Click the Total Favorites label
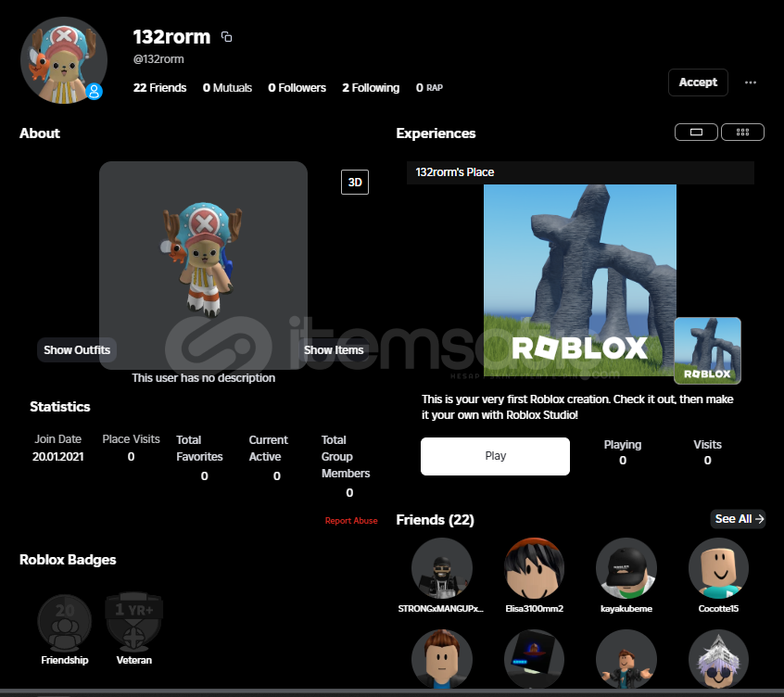 tap(199, 448)
